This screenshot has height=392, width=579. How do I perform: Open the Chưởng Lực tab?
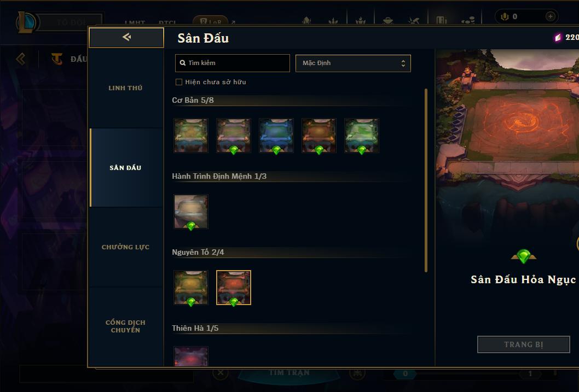125,247
